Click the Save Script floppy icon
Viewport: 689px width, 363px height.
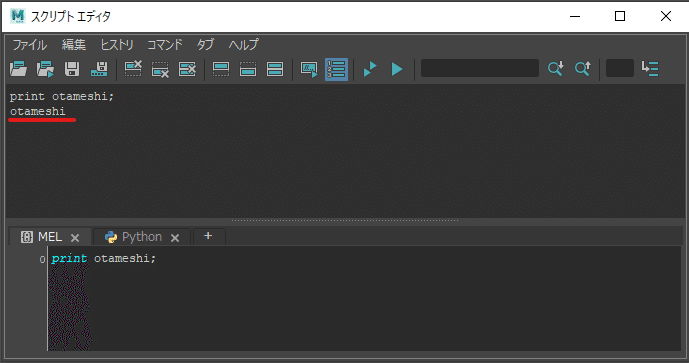pyautogui.click(x=72, y=69)
